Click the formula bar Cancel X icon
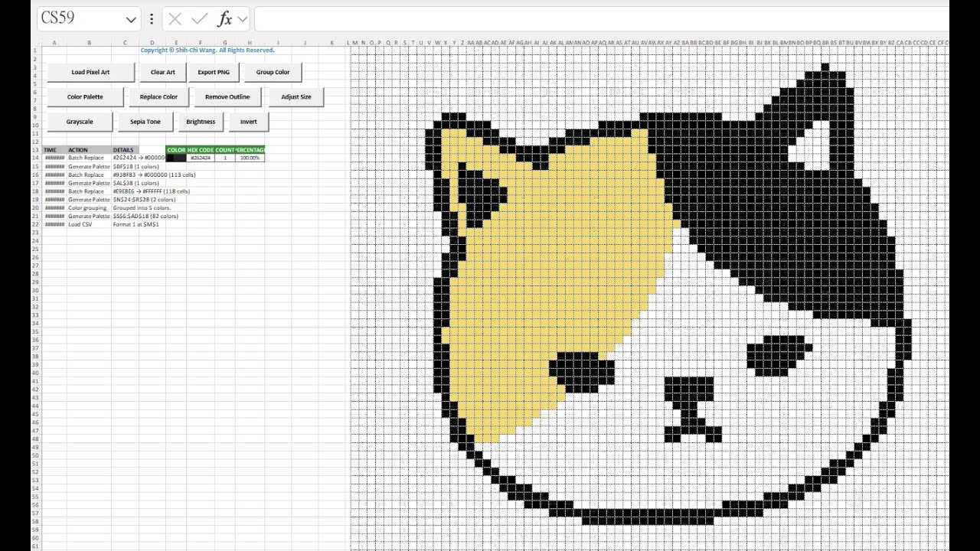Screen dimensions: 980x551 pos(175,19)
